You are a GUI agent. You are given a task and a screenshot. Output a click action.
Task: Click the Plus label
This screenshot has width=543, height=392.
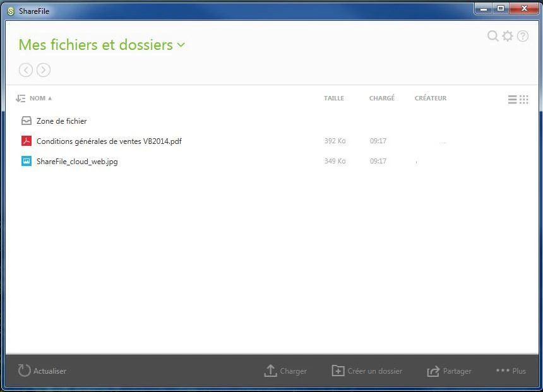tap(519, 371)
